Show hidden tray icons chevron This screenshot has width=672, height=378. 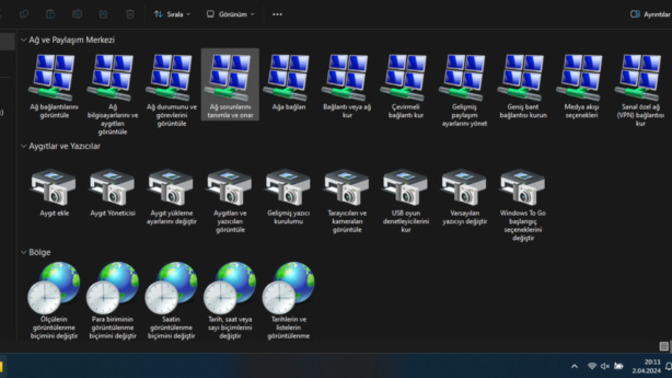click(x=574, y=366)
